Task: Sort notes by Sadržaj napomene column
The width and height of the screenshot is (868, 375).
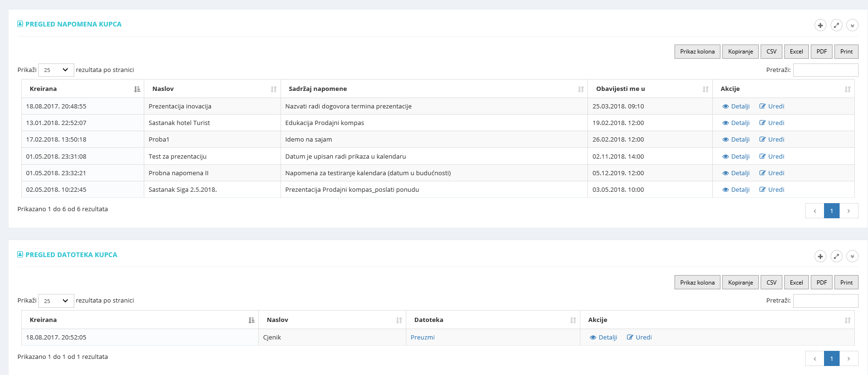Action: pos(434,89)
